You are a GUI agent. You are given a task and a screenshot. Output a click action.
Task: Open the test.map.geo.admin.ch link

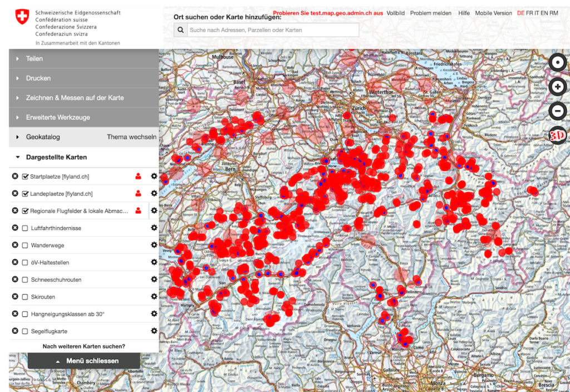pyautogui.click(x=328, y=13)
